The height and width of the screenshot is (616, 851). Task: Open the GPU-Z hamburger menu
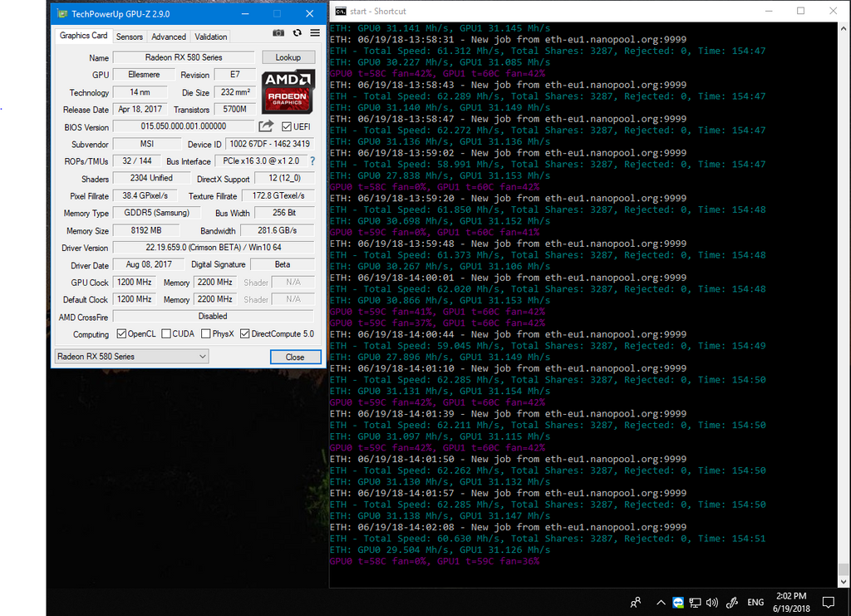tap(315, 33)
